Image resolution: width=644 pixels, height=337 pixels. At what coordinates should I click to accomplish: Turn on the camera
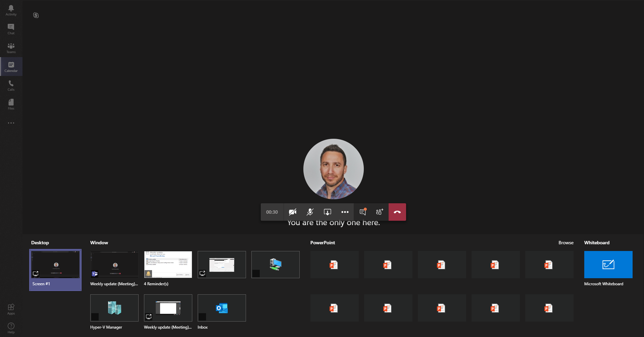click(x=292, y=212)
